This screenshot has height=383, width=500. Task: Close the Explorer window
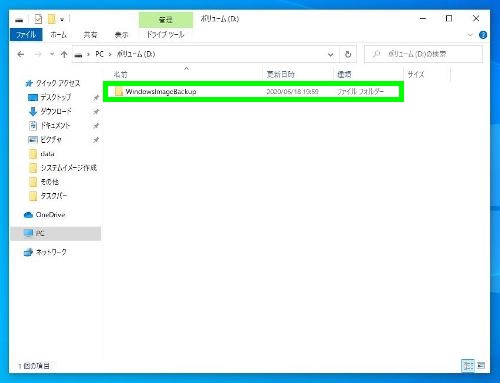476,19
